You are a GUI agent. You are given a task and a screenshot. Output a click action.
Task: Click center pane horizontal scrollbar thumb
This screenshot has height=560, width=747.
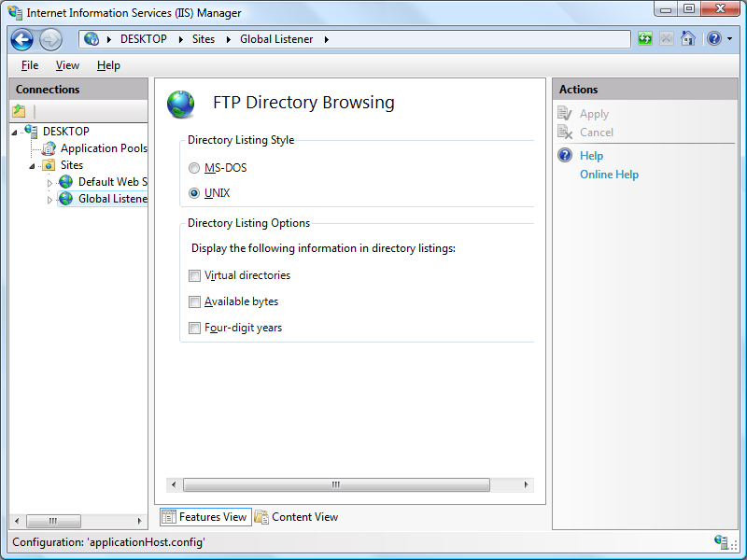(x=336, y=484)
